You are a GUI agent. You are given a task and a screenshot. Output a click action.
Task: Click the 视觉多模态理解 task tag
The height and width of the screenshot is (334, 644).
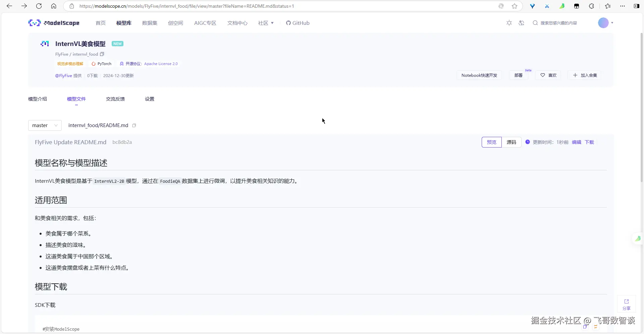[70, 64]
